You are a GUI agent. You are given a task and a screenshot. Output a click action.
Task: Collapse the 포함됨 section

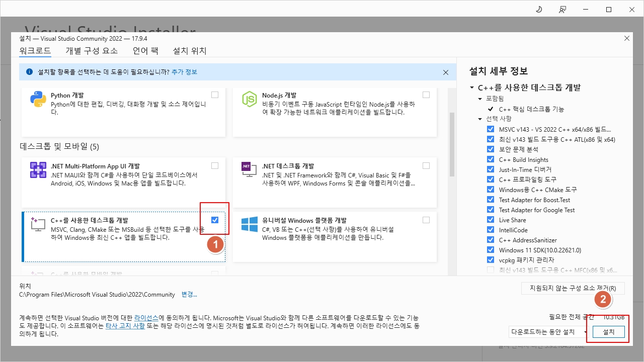(x=480, y=99)
